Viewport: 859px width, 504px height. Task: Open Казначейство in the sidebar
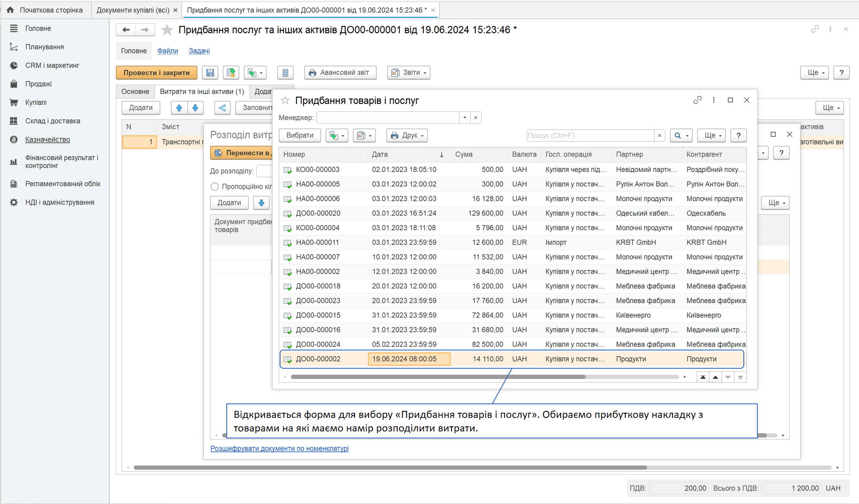(x=47, y=139)
